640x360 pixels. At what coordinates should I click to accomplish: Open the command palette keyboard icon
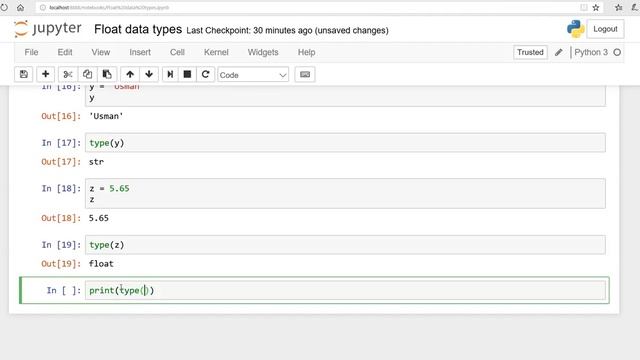(305, 75)
